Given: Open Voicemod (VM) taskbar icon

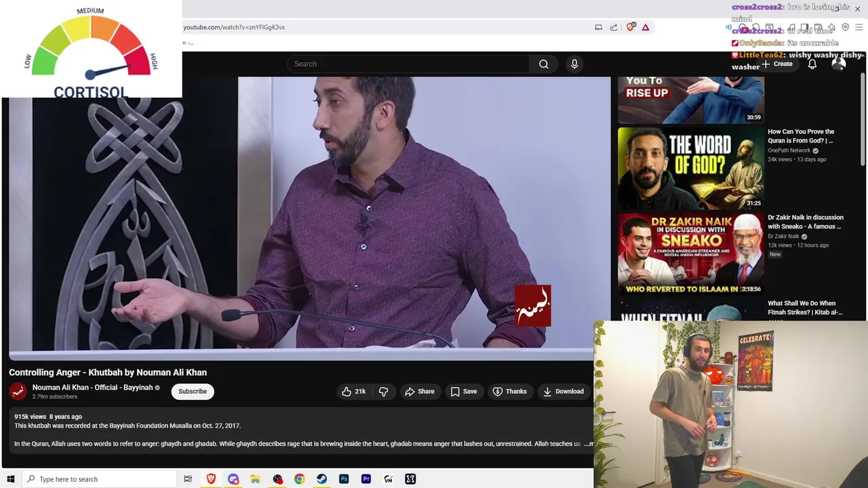Looking at the screenshot, I should (388, 479).
